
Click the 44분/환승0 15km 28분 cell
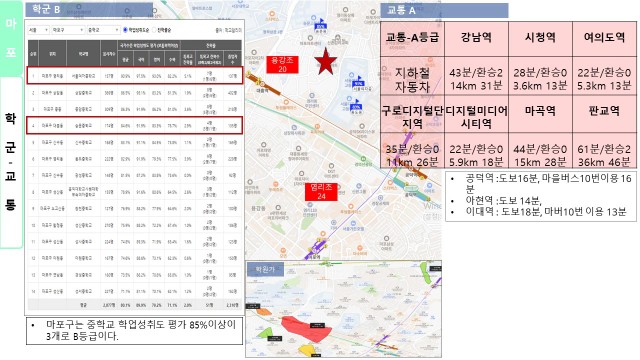click(x=540, y=151)
